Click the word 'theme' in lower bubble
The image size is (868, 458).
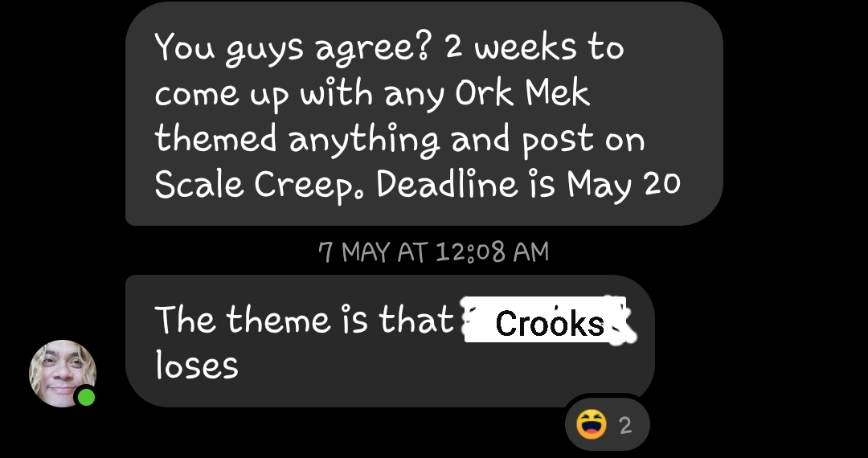278,320
